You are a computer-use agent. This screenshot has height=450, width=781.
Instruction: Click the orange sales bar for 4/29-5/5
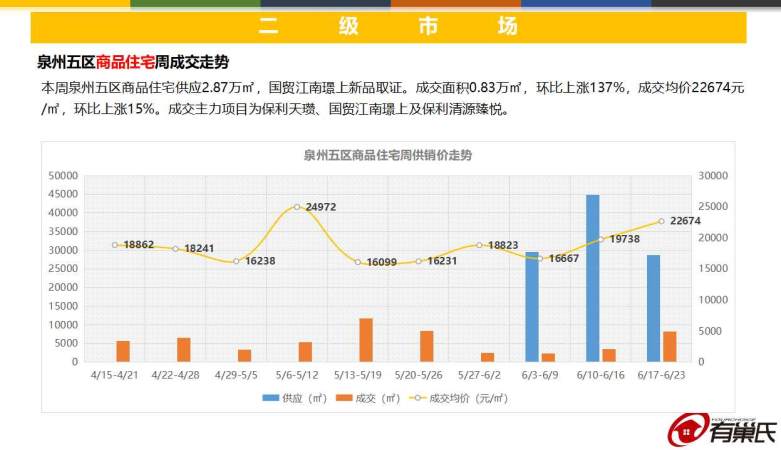(x=245, y=356)
